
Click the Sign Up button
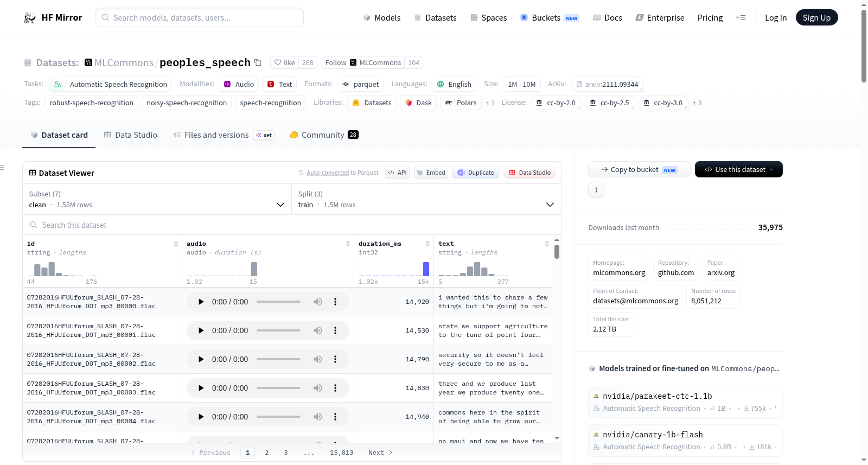pos(816,17)
